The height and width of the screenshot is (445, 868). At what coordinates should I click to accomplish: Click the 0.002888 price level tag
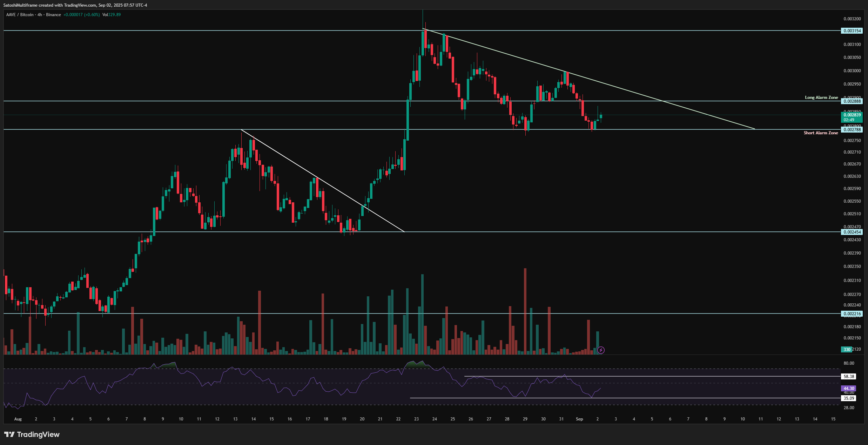(x=852, y=101)
